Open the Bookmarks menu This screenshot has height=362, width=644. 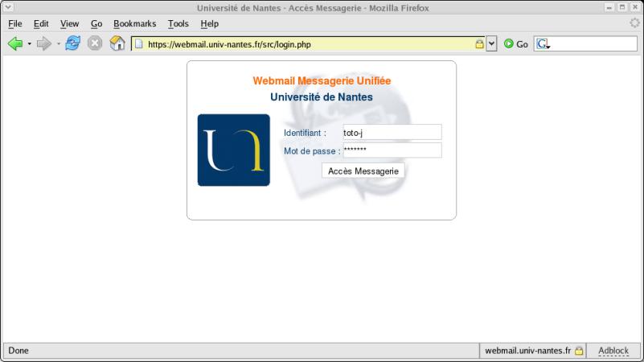tap(134, 24)
